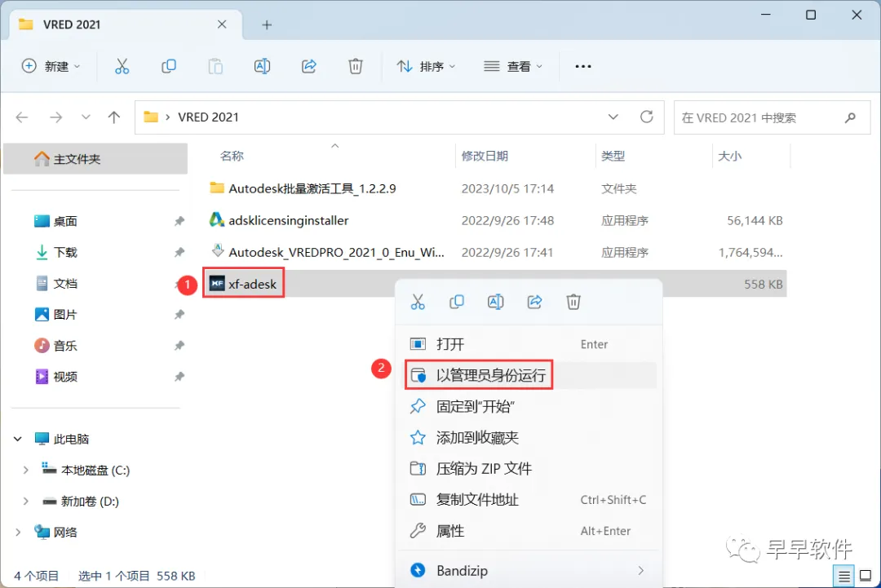Open recent locations chevron dropdown
This screenshot has width=881, height=588.
tap(86, 117)
